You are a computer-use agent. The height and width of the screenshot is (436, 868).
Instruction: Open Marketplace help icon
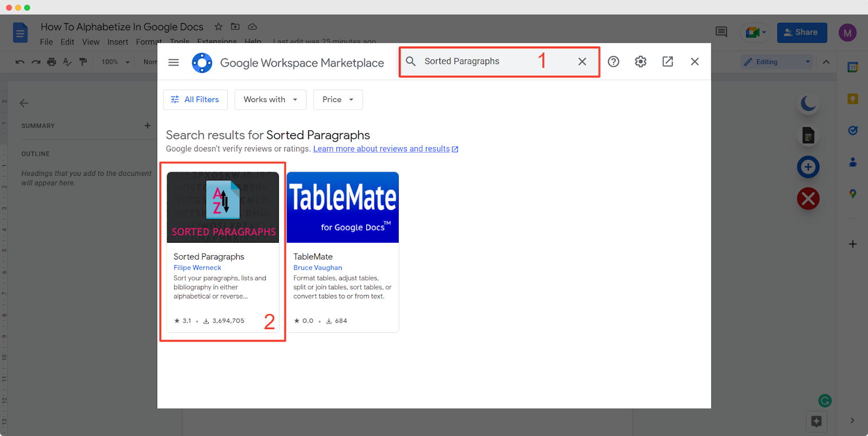(614, 62)
